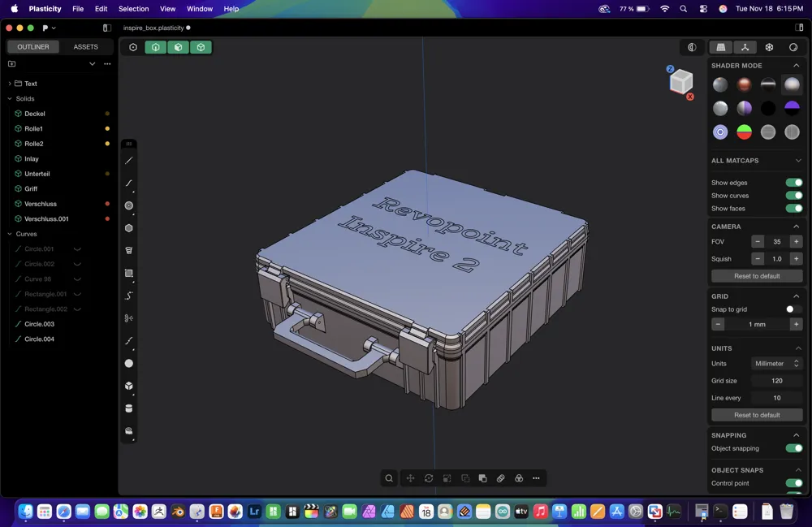
Task: Open the search command magnifier in bottom bar
Action: pos(389,478)
